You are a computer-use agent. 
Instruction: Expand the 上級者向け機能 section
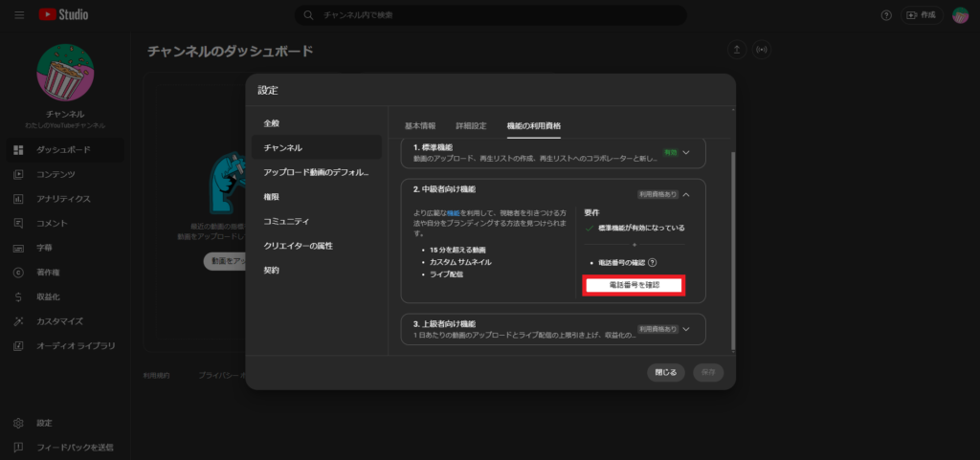point(686,329)
